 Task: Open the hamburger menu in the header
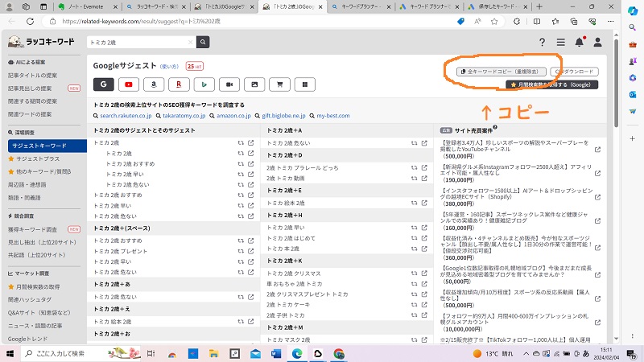pyautogui.click(x=560, y=42)
